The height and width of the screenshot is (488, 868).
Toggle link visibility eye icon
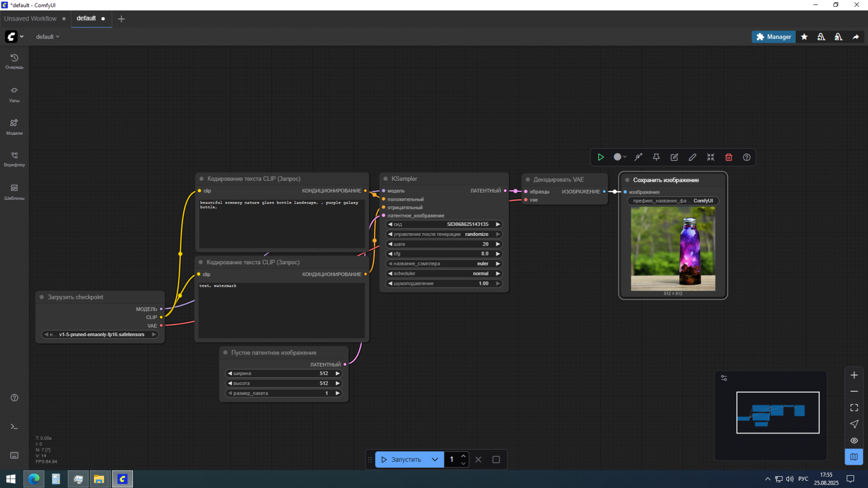[854, 441]
